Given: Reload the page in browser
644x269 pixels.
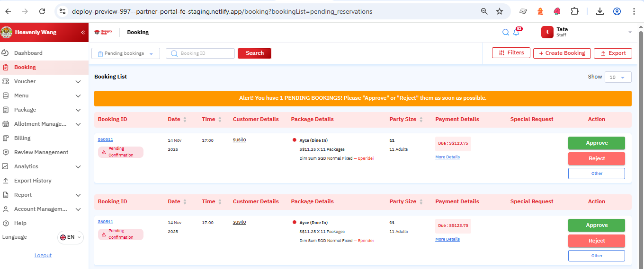Looking at the screenshot, I should pyautogui.click(x=42, y=11).
